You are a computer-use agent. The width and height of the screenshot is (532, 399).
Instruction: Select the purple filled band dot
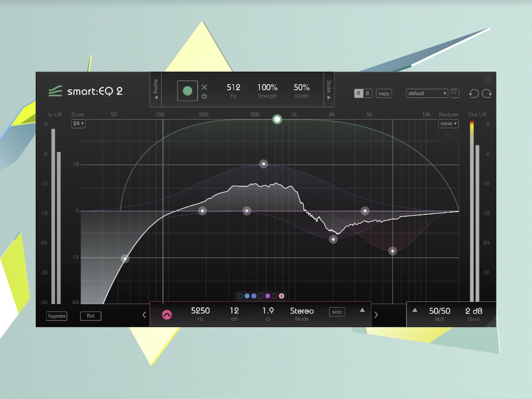pos(268,296)
